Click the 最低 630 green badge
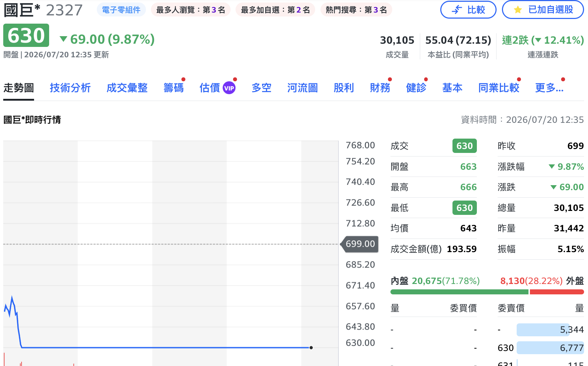 click(x=465, y=208)
